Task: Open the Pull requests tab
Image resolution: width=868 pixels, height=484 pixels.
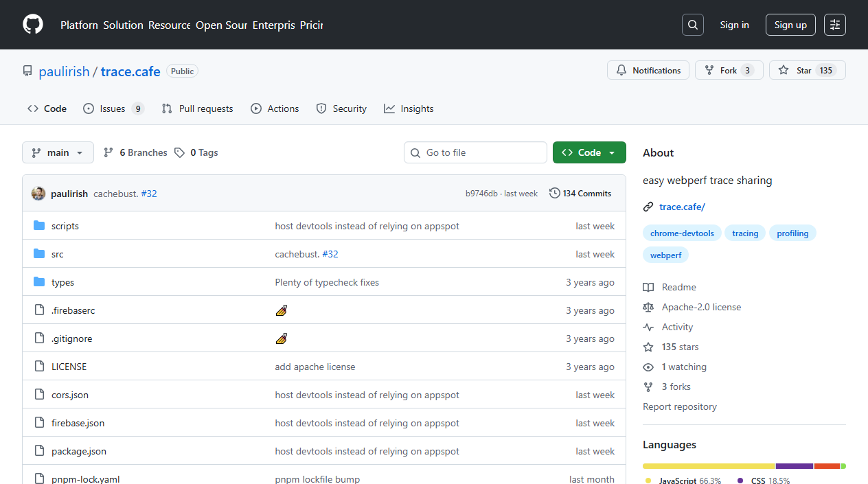Action: coord(197,108)
